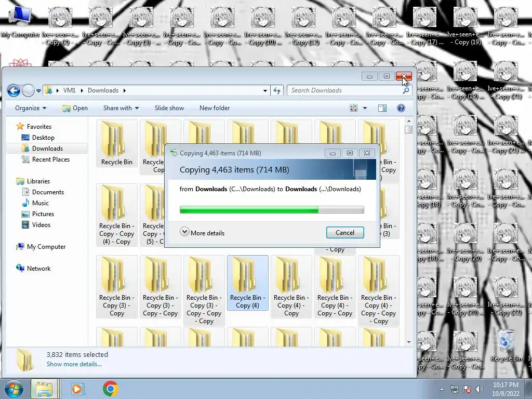
Task: Click the volume speaker tray icon
Action: [479, 389]
